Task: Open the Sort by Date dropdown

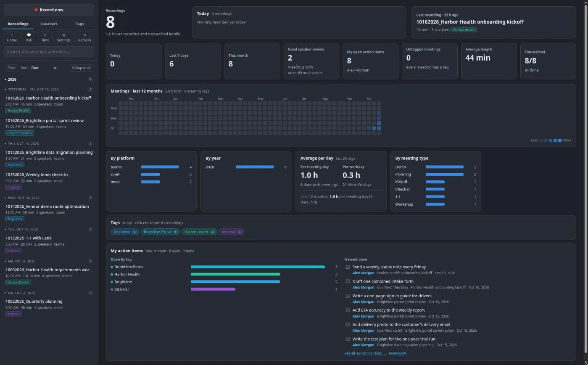Action: [43, 68]
